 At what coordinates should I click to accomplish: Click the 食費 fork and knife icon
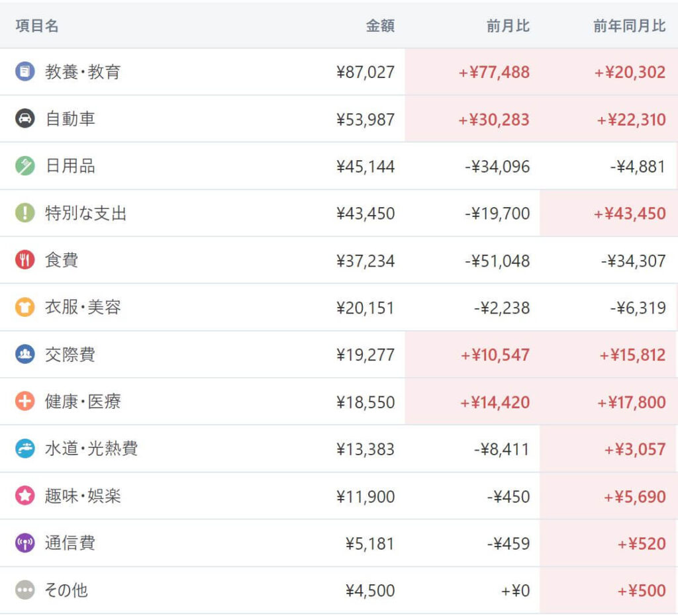24,260
